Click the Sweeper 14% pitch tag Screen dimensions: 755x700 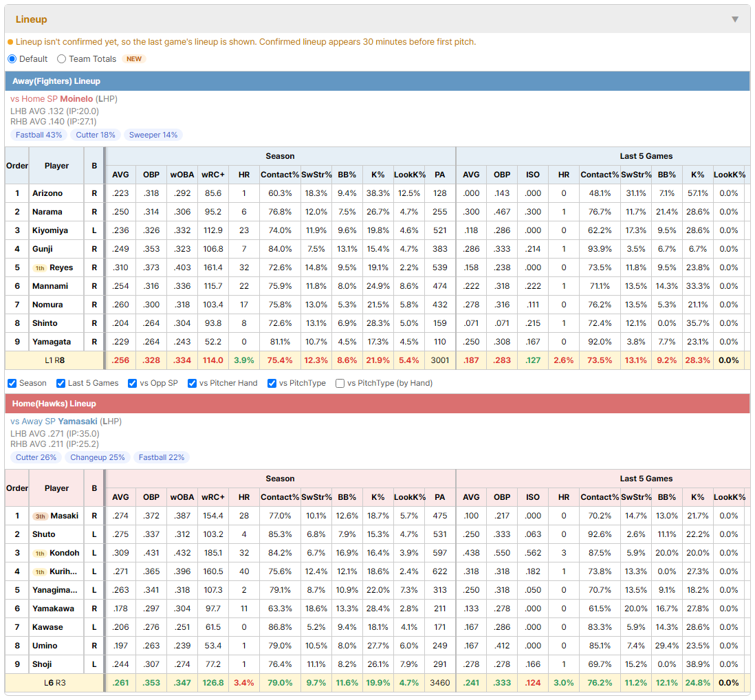(x=153, y=135)
